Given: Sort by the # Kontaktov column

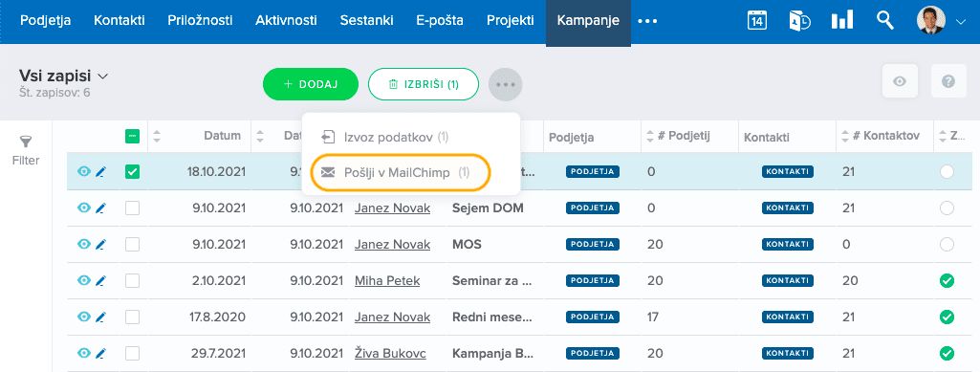Looking at the screenshot, I should point(845,137).
